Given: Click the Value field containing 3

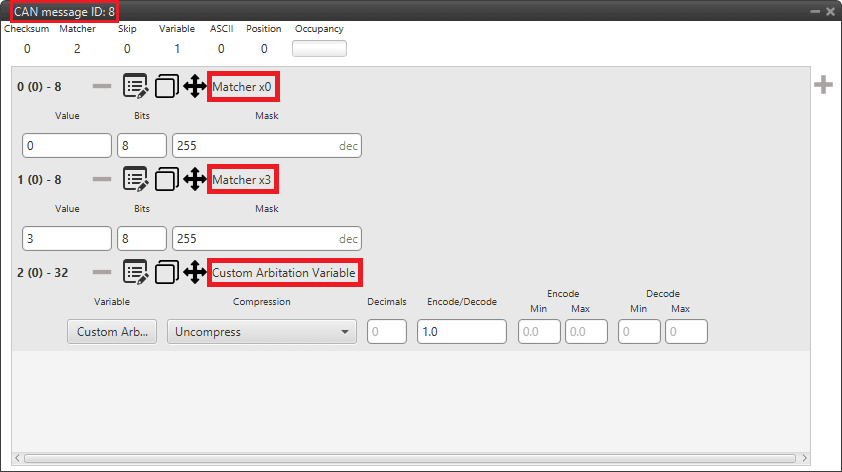Looking at the screenshot, I should tap(66, 239).
